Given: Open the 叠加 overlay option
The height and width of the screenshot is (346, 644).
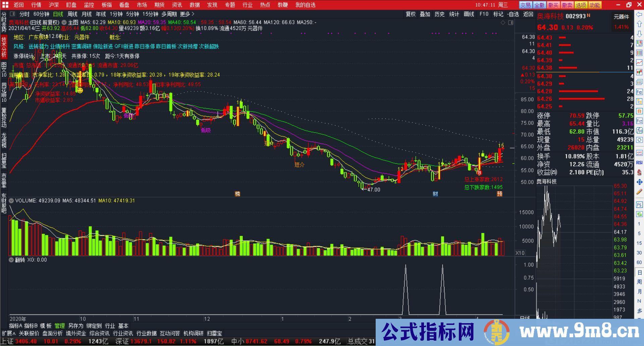Looking at the screenshot, I should 425,14.
